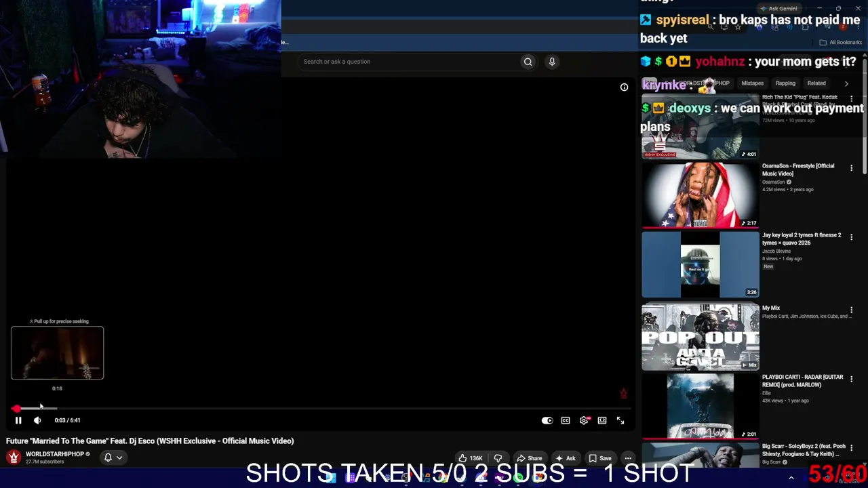Image resolution: width=868 pixels, height=488 pixels.
Task: Click 'OsamaSon - Freestyle [Official Music Video]' title
Action: [x=798, y=169]
